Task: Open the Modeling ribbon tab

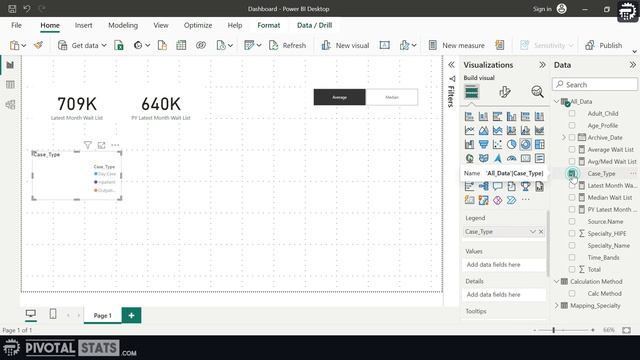Action: 123,25
